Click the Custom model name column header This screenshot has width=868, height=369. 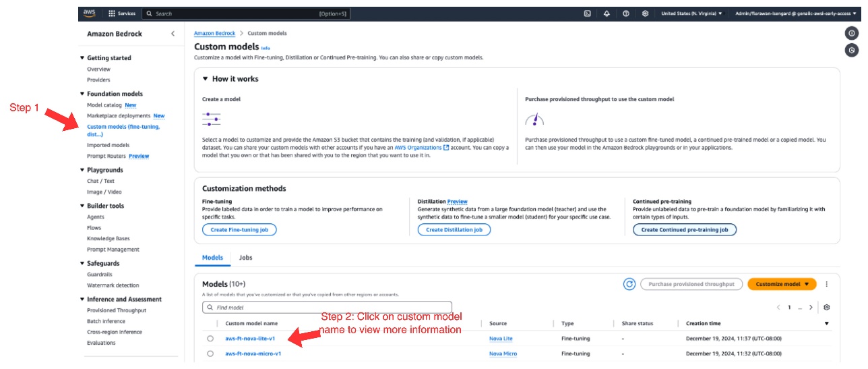[x=251, y=324]
